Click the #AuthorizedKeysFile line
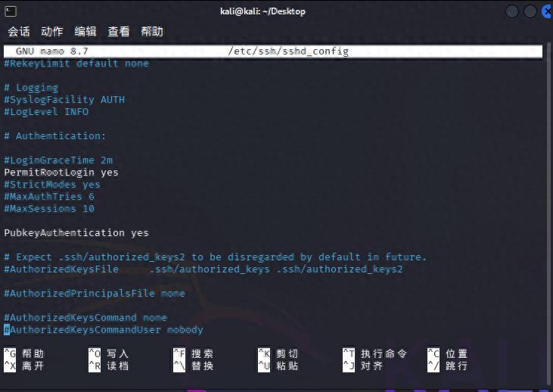The height and width of the screenshot is (392, 553). pos(203,269)
